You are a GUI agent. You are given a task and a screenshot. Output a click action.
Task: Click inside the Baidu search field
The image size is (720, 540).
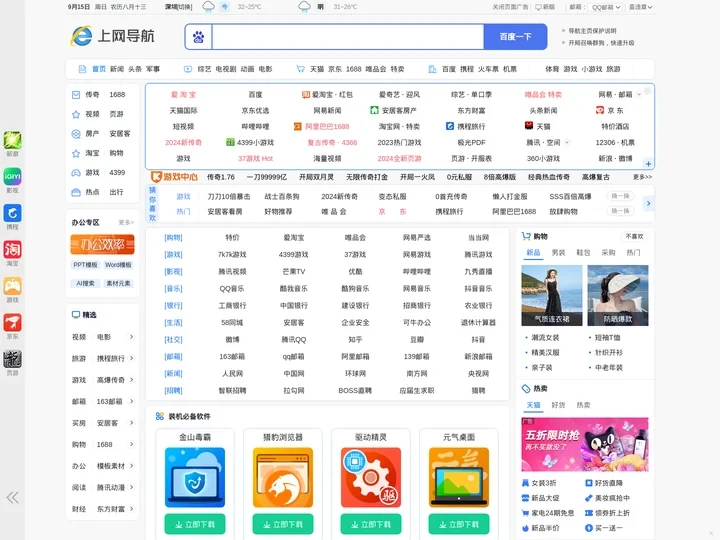coord(348,37)
